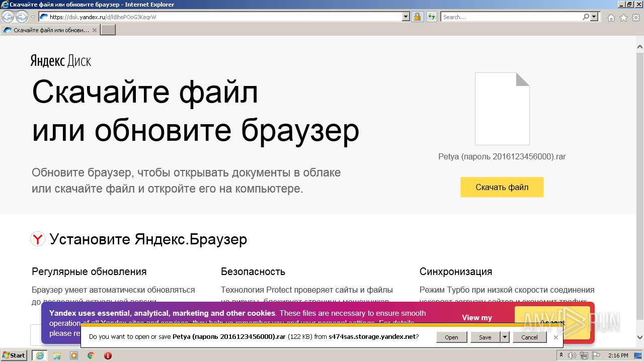Launch Chrome from the taskbar
The width and height of the screenshot is (644, 362).
(91, 355)
